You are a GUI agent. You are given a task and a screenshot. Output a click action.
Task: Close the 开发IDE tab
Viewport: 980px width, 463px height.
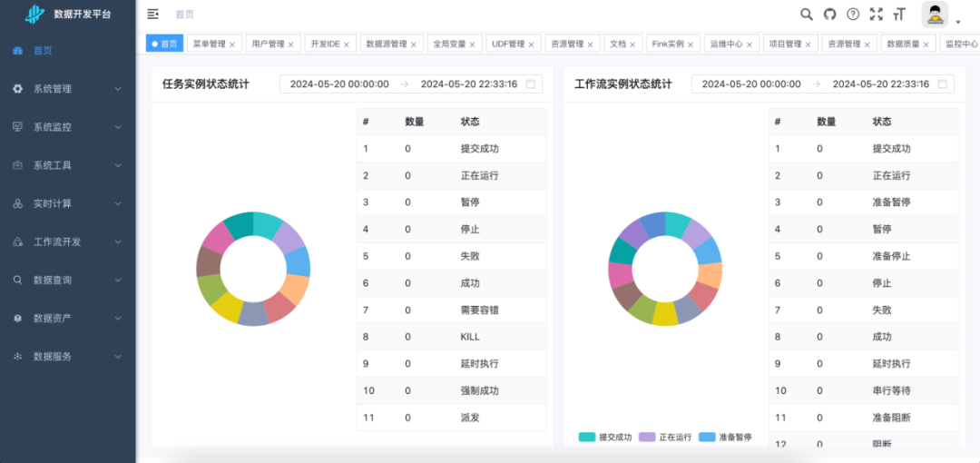346,44
